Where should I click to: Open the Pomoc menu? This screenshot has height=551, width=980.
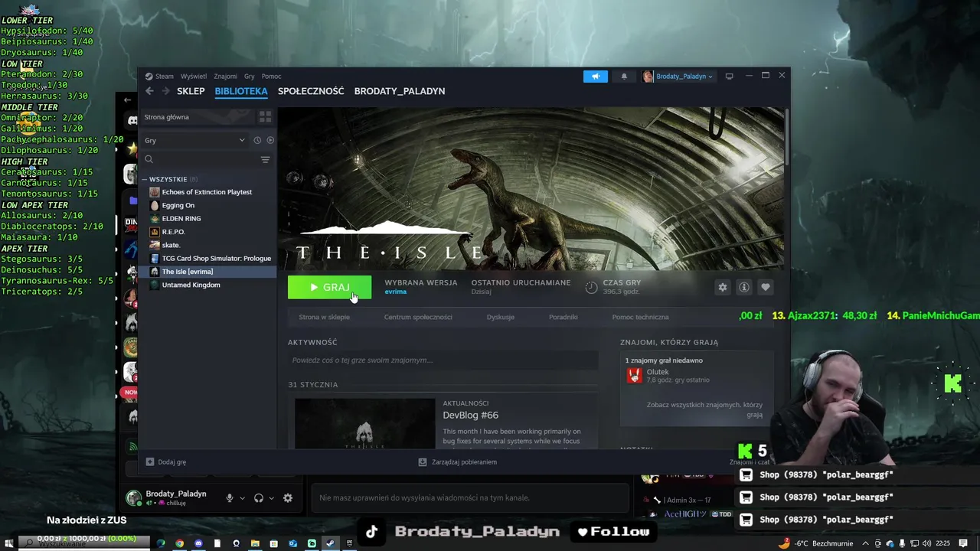point(271,77)
